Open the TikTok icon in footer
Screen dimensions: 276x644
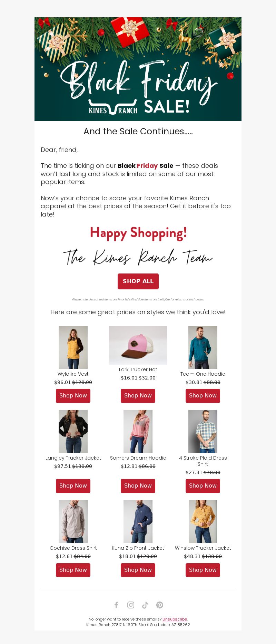coord(145,605)
